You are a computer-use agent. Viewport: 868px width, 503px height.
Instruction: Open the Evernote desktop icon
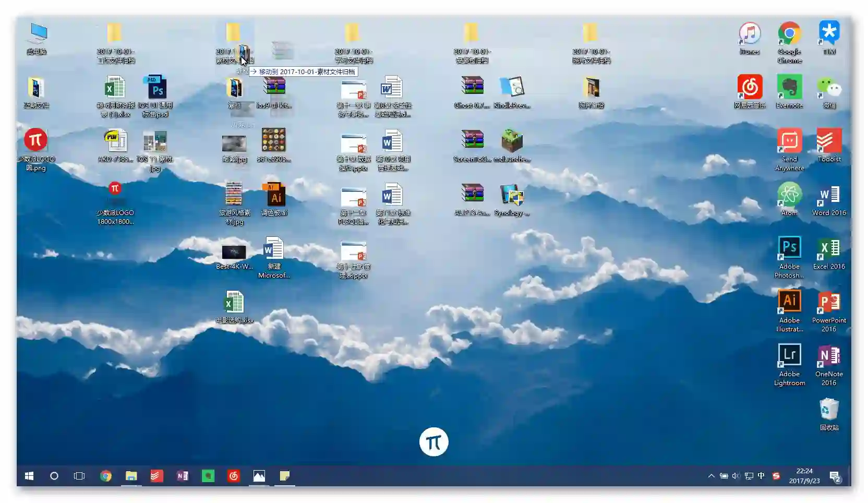point(789,88)
